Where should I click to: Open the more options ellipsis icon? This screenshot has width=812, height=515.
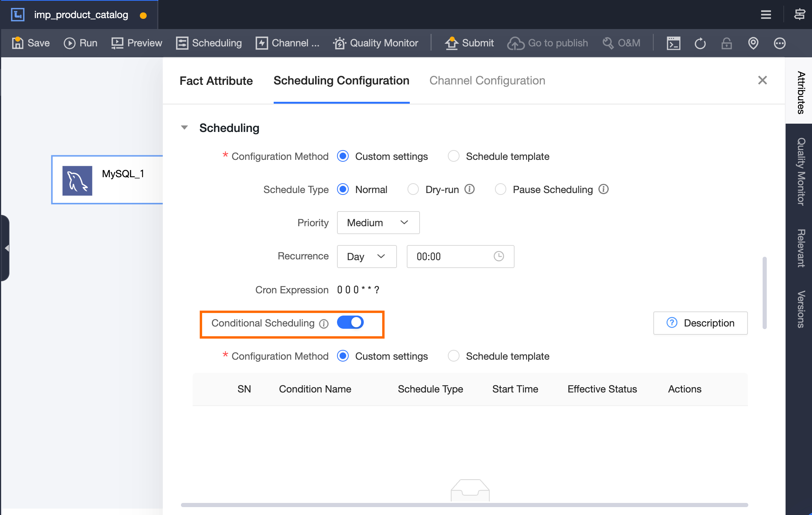pyautogui.click(x=780, y=43)
